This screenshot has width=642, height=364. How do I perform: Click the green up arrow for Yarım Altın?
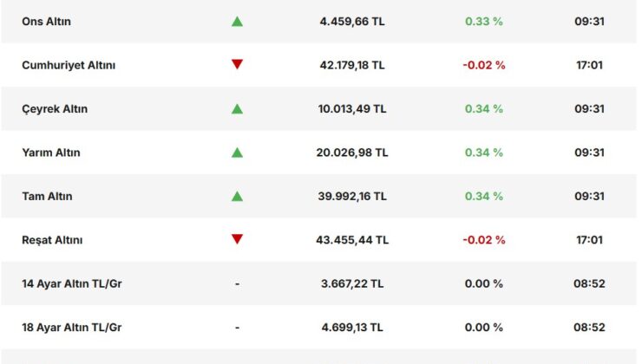pyautogui.click(x=237, y=153)
